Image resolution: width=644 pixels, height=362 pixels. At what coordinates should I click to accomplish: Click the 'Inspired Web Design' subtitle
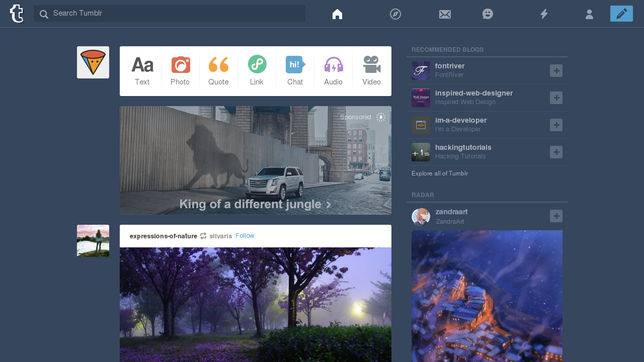pyautogui.click(x=465, y=102)
